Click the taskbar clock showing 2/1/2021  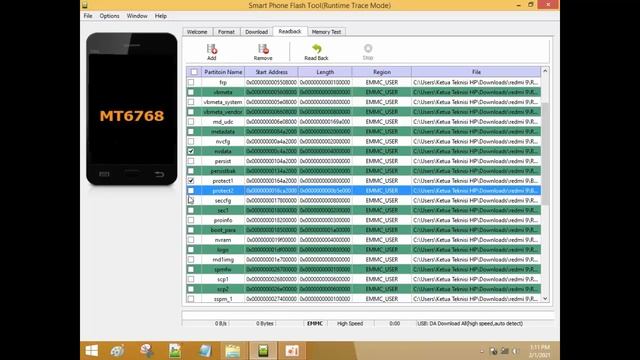point(540,351)
